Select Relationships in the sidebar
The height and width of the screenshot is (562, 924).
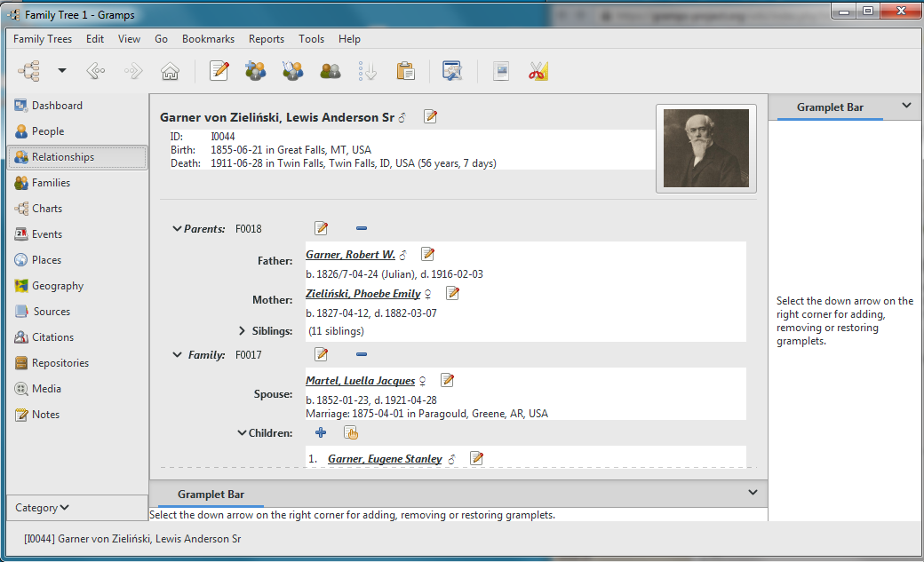pyautogui.click(x=77, y=157)
